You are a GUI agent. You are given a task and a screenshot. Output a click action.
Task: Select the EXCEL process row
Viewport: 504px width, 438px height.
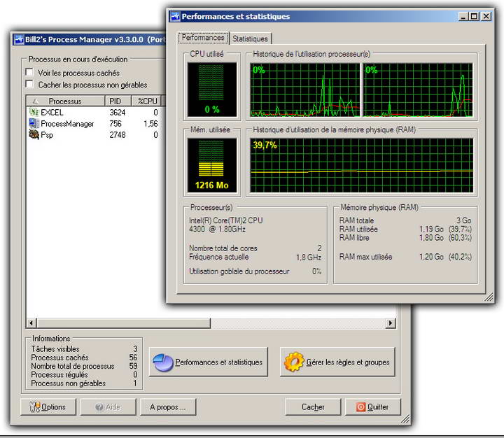[94, 112]
